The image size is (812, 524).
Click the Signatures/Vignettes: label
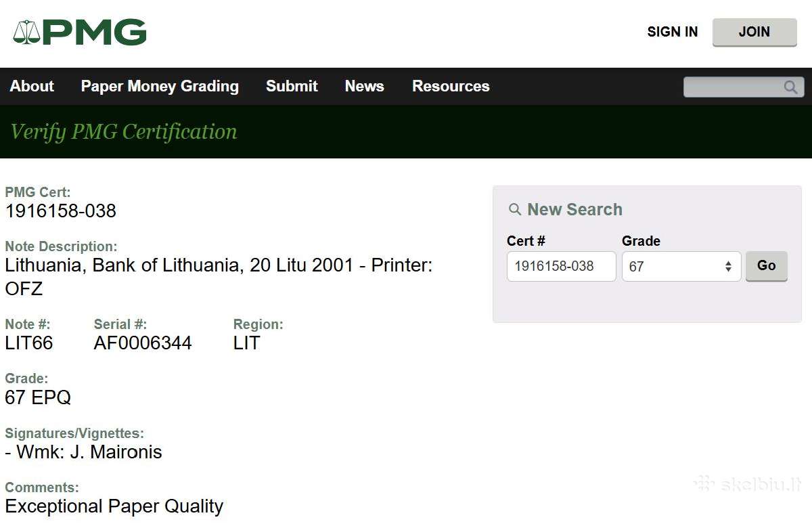click(74, 433)
